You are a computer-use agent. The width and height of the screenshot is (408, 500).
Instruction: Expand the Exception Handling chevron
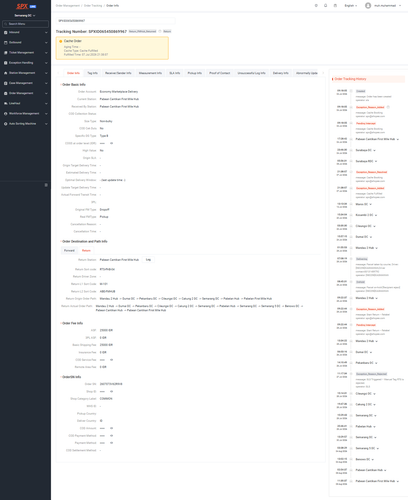(x=46, y=63)
